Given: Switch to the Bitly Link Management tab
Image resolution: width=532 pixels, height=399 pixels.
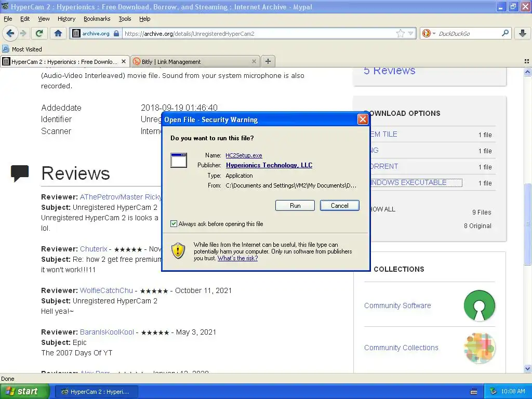Looking at the screenshot, I should point(195,61).
